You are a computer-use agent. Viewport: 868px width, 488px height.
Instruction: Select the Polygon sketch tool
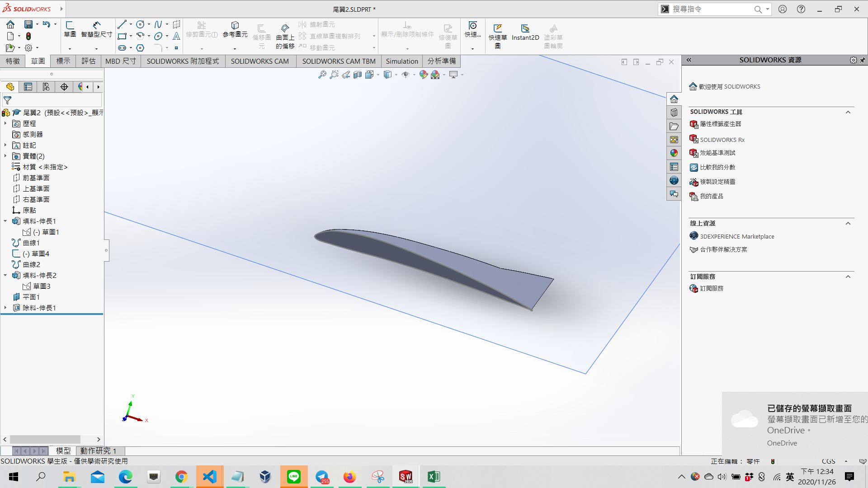pyautogui.click(x=141, y=47)
